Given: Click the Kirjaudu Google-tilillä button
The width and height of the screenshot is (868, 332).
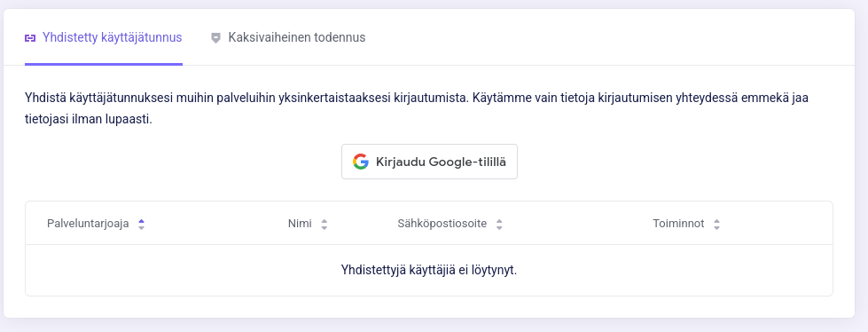Looking at the screenshot, I should coord(430,162).
